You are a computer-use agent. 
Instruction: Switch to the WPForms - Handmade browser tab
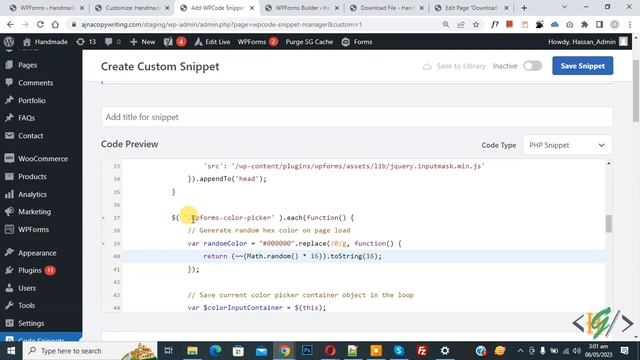[x=47, y=8]
